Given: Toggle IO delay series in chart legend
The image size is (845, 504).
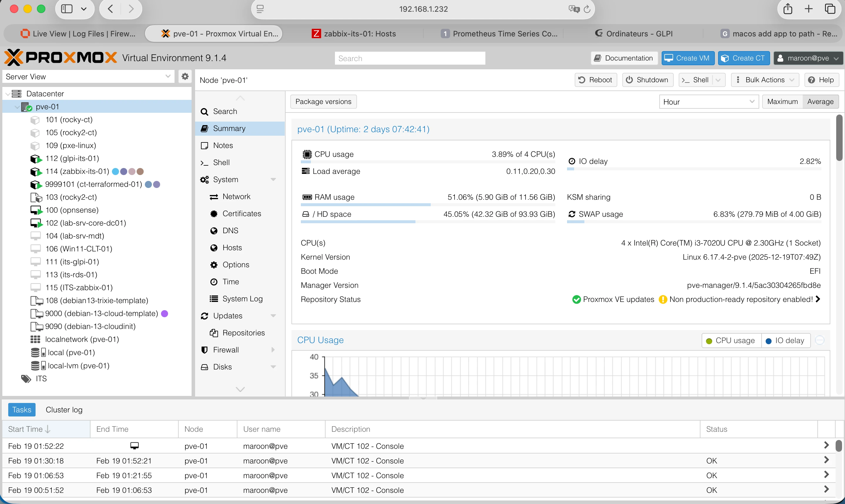Looking at the screenshot, I should (785, 341).
